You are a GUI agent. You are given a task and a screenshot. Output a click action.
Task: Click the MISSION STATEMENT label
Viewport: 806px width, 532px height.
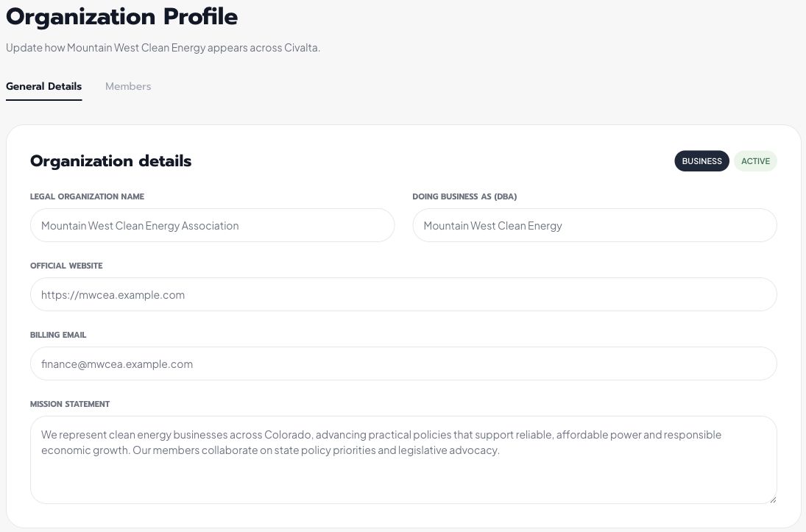click(x=70, y=404)
